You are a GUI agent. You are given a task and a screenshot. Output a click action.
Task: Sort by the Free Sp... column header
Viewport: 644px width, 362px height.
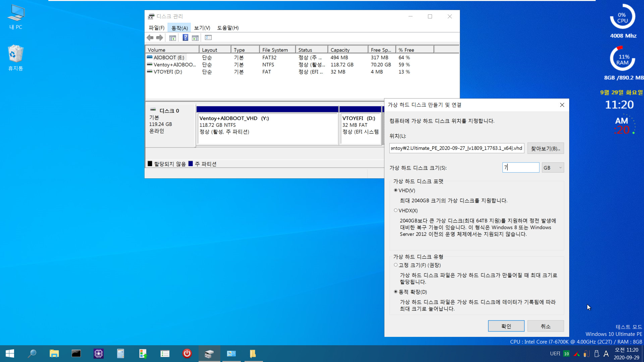382,50
